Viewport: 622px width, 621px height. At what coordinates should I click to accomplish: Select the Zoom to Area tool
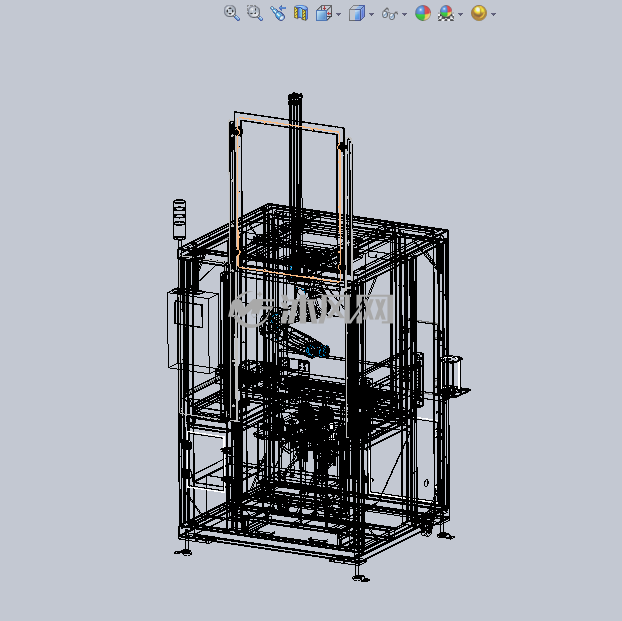click(255, 13)
